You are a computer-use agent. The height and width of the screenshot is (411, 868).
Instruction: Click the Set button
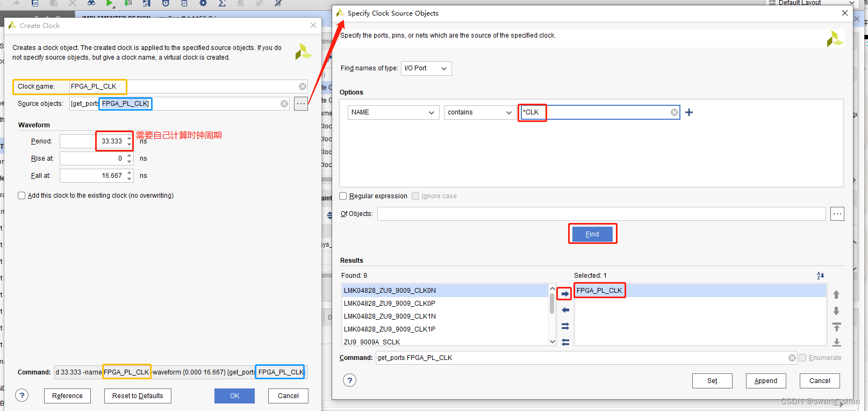click(x=712, y=381)
